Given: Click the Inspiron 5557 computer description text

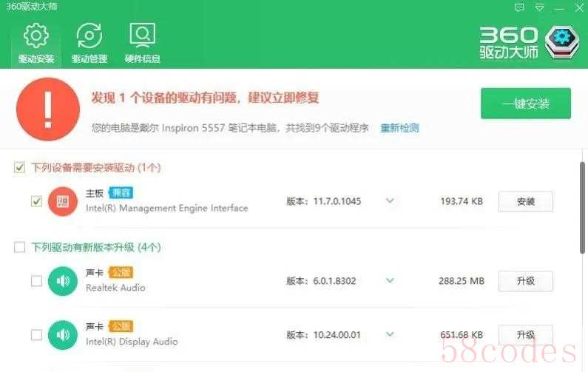Looking at the screenshot, I should (230, 128).
